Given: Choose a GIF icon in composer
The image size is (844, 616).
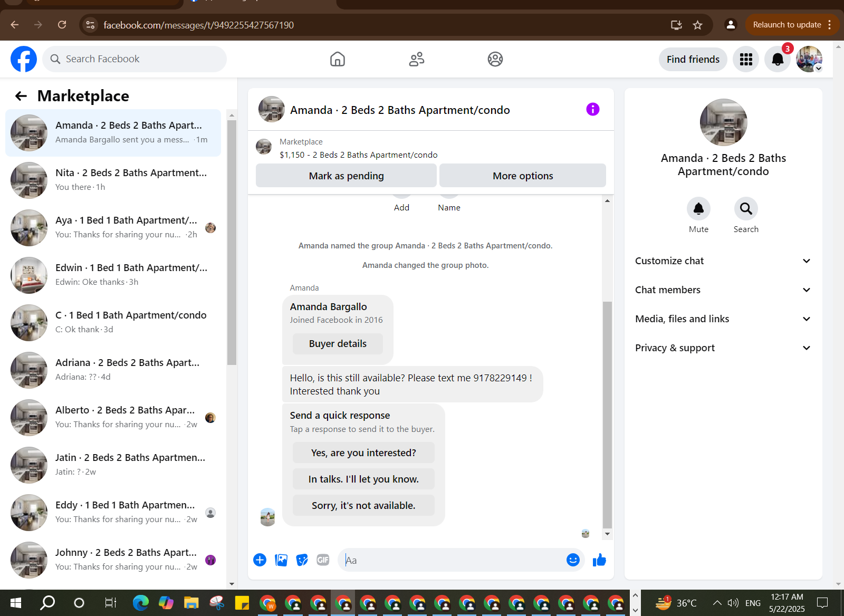Looking at the screenshot, I should tap(323, 560).
